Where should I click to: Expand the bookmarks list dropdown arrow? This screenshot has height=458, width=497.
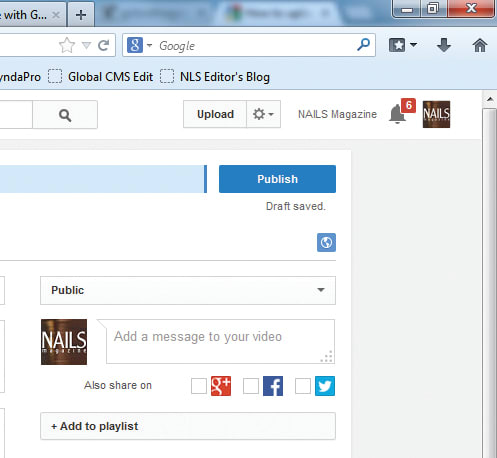[x=414, y=45]
